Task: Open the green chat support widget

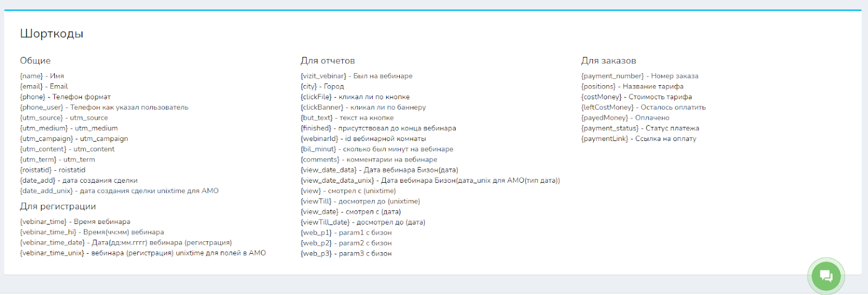Action: [826, 276]
